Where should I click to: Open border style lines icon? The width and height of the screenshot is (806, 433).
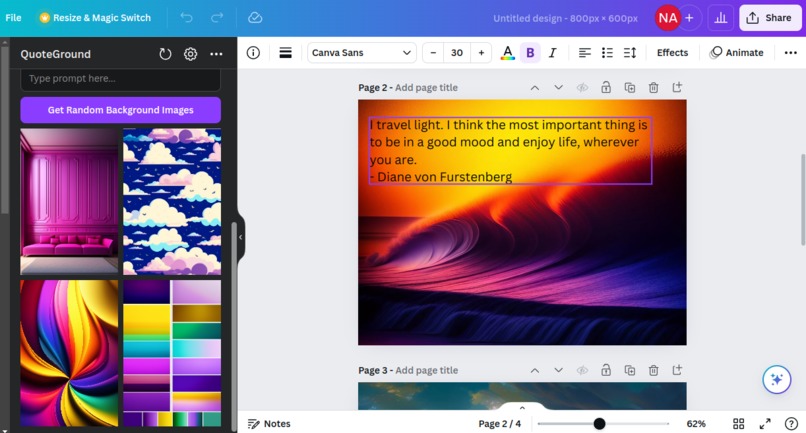click(x=285, y=52)
